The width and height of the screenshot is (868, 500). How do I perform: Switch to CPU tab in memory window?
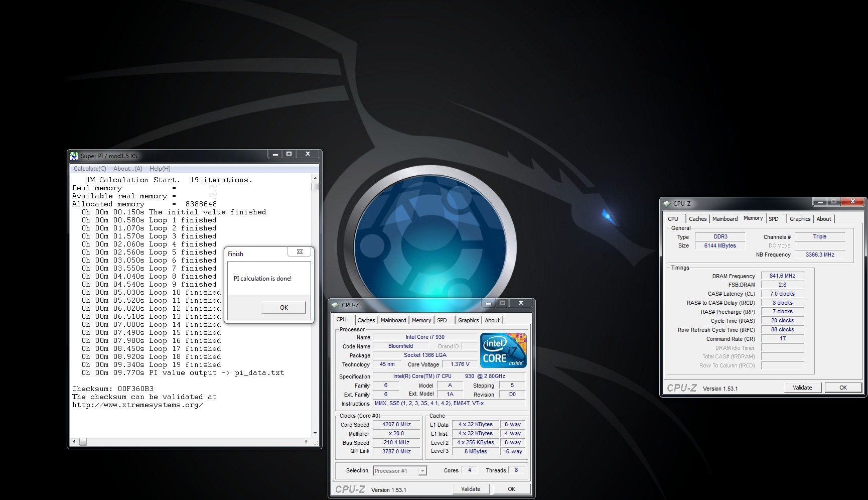point(673,219)
